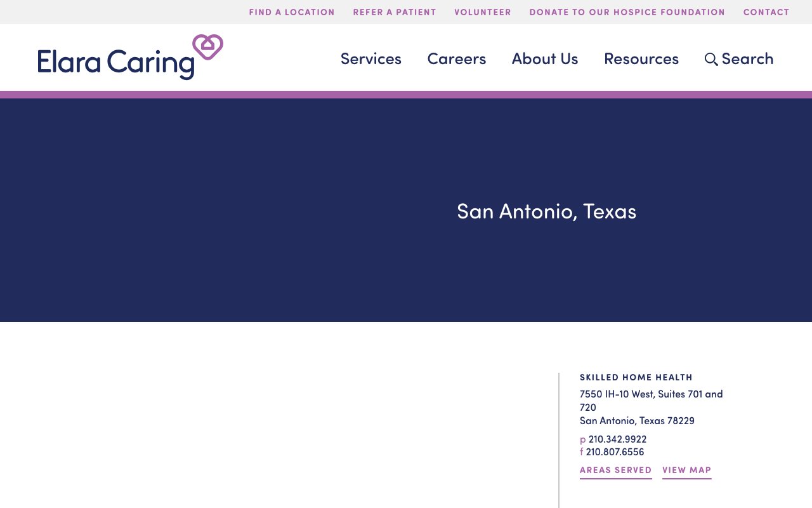The image size is (812, 508).
Task: Click the heart emblem in the logo
Action: 208,47
